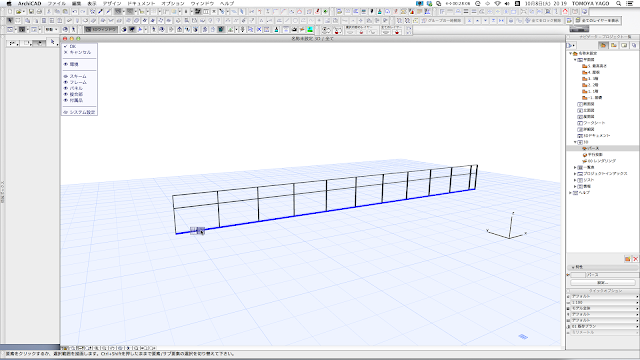The width and height of the screenshot is (640, 360).
Task: Expand the ヘルプ node in the navigator
Action: pos(571,193)
